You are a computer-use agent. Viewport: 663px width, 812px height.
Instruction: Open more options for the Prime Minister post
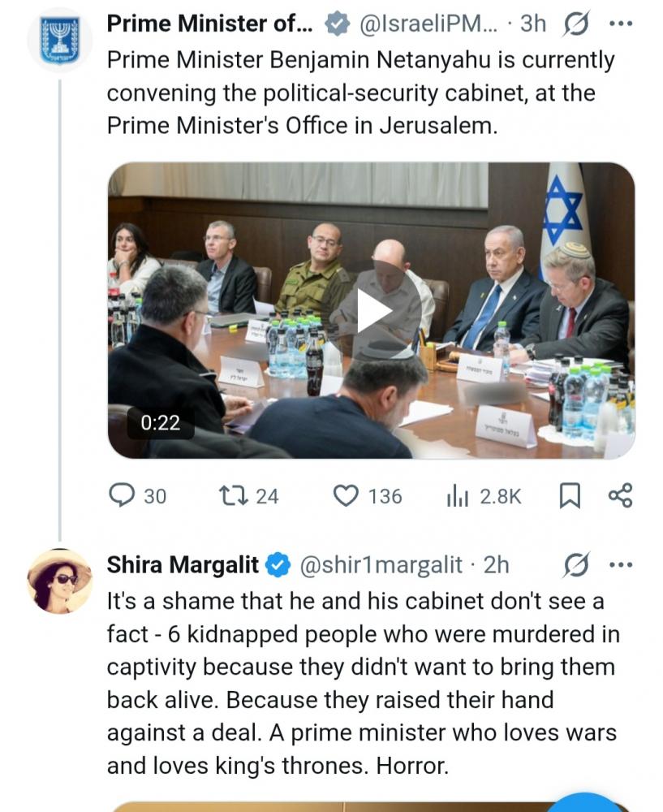(x=620, y=24)
